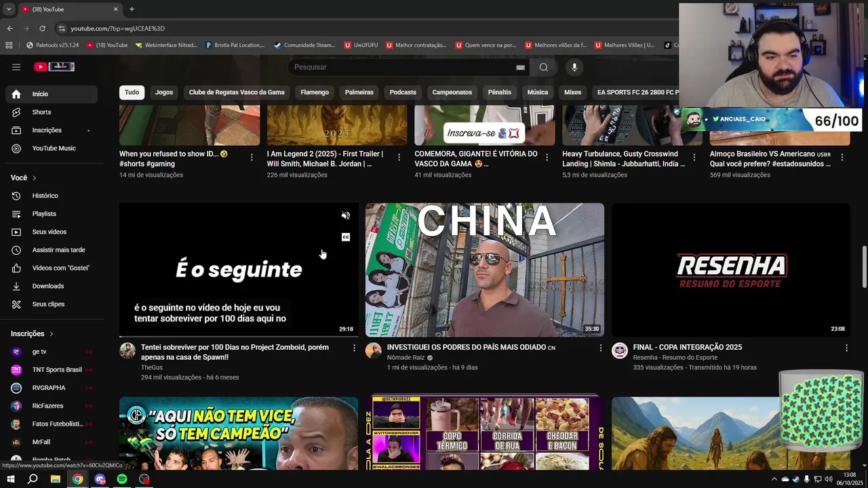Click the browser address bar URL
868x488 pixels.
tap(118, 28)
